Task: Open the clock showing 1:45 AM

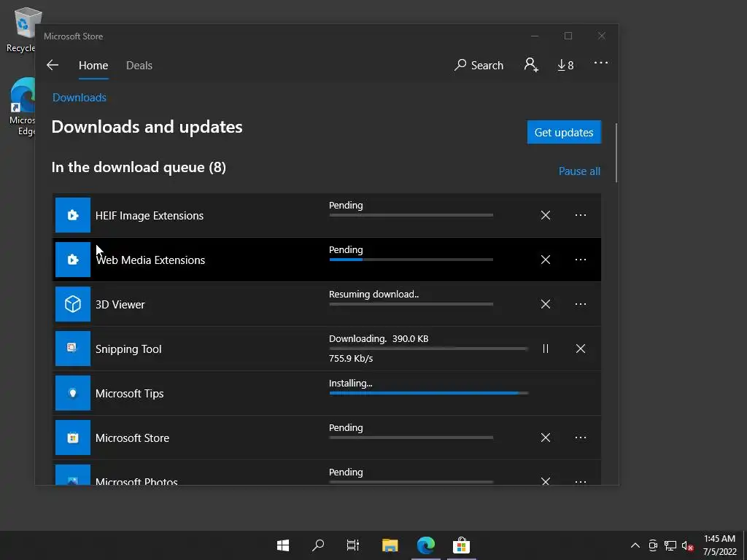Action: [x=720, y=545]
